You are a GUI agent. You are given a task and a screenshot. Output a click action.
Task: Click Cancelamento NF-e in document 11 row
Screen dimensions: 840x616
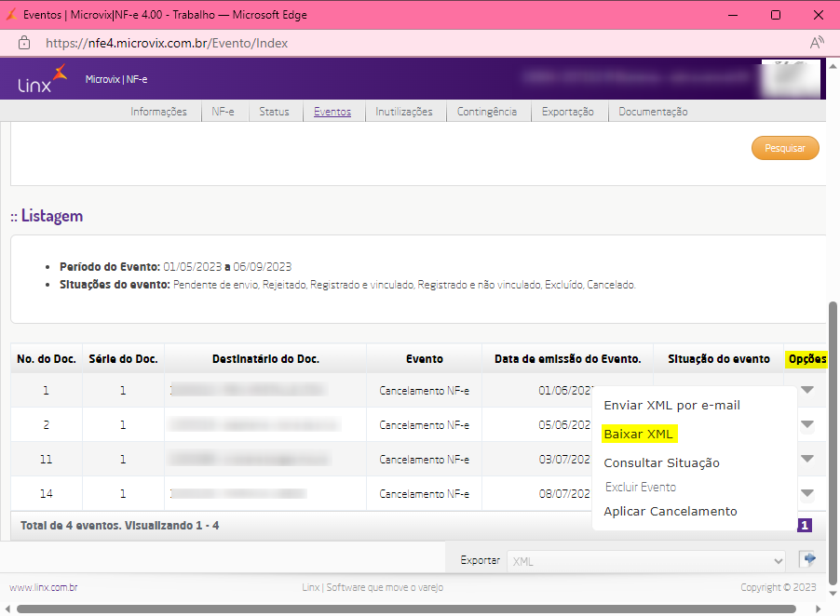click(425, 459)
